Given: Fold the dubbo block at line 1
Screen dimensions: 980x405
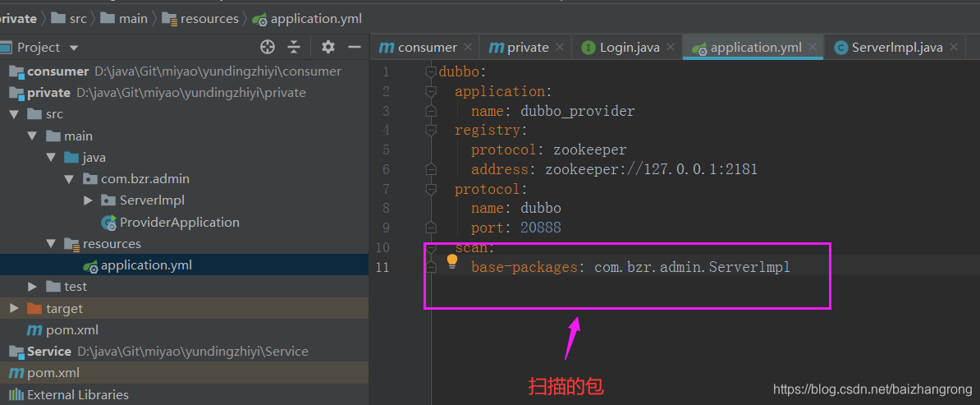Looking at the screenshot, I should pyautogui.click(x=430, y=72).
